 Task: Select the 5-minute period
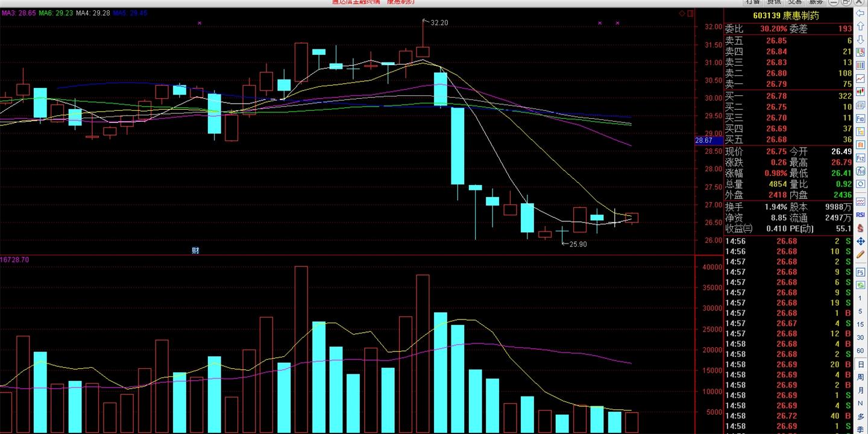pyautogui.click(x=861, y=312)
